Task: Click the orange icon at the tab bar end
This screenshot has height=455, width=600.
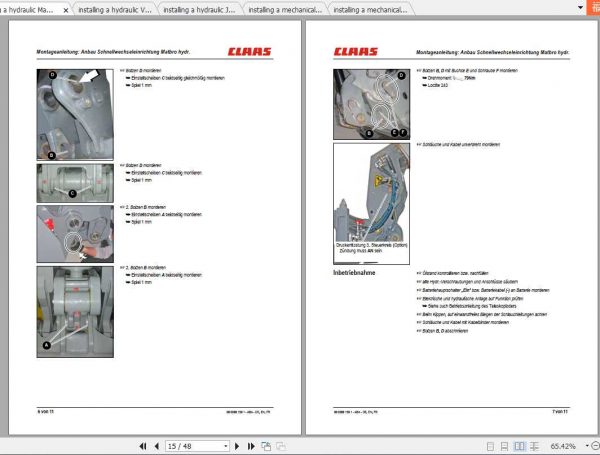Action: click(x=593, y=7)
